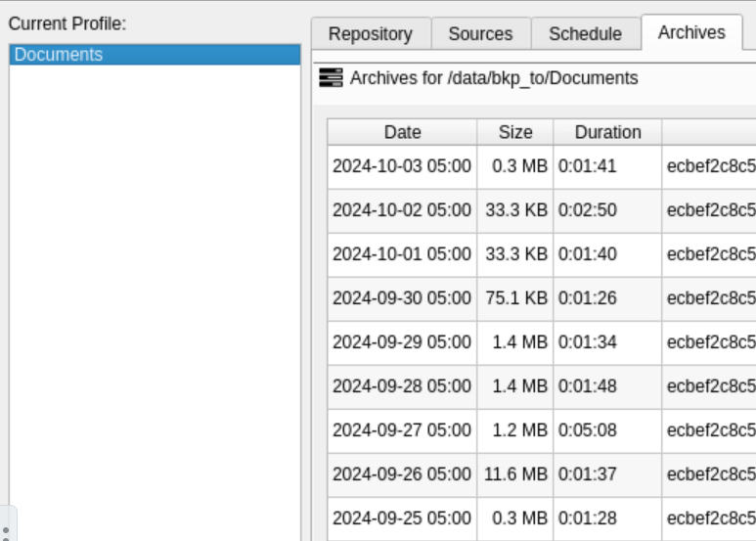Select the 2024-09-29 05:00 archive row
The width and height of the screenshot is (756, 541).
(542, 342)
